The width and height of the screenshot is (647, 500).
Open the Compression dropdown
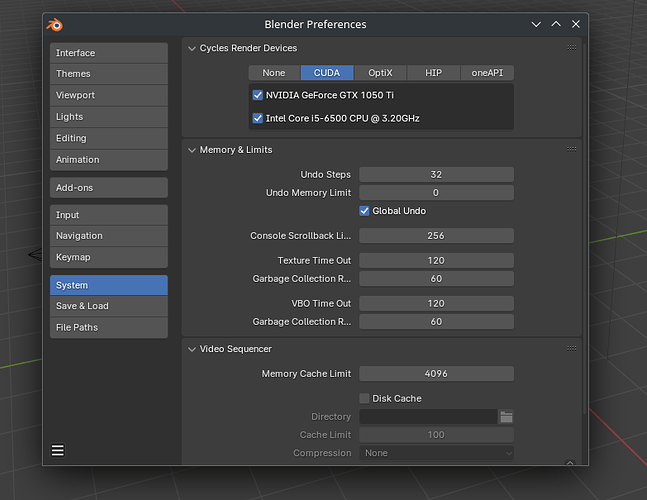(x=437, y=453)
